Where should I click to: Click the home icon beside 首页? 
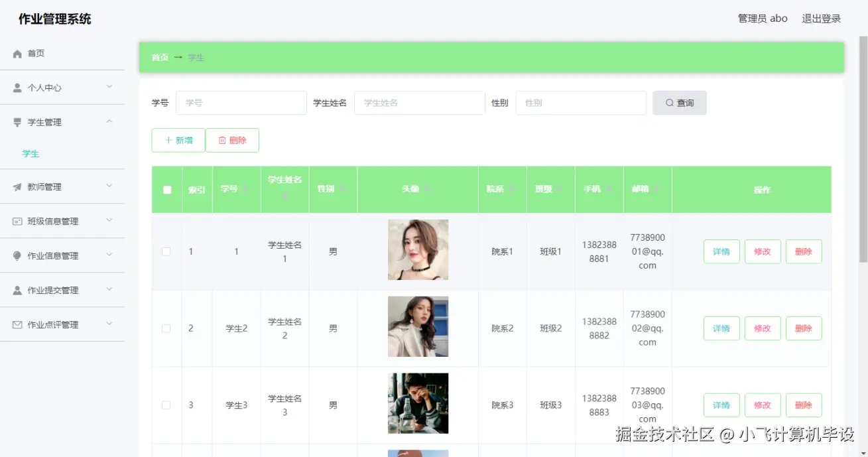pos(17,54)
